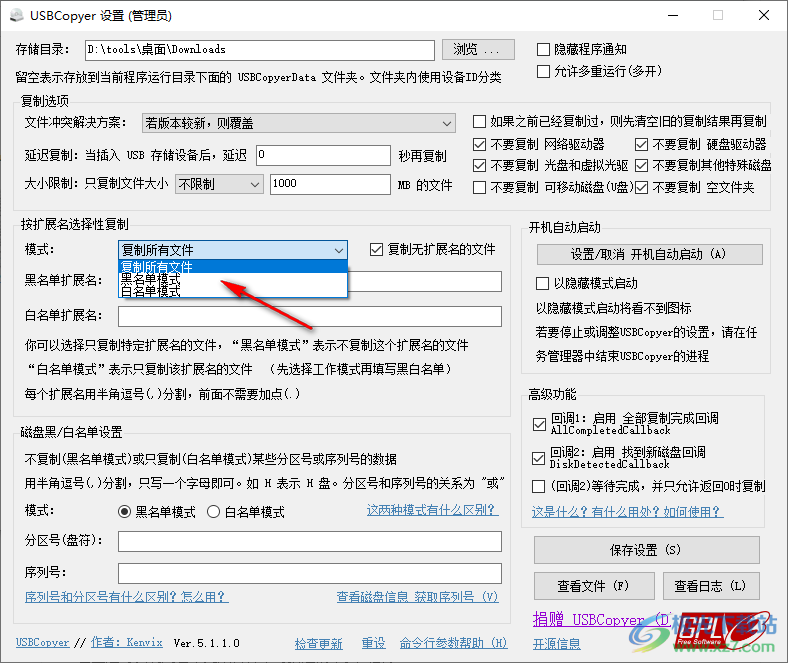Open 查看磁盘信息 获取序列号 (V) link
788x663 pixels.
tap(417, 597)
